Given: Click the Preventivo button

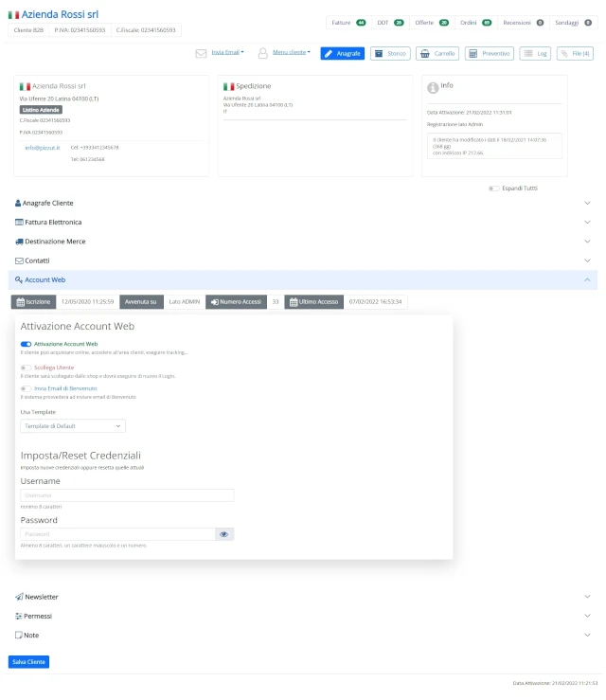Looking at the screenshot, I should pyautogui.click(x=490, y=54).
